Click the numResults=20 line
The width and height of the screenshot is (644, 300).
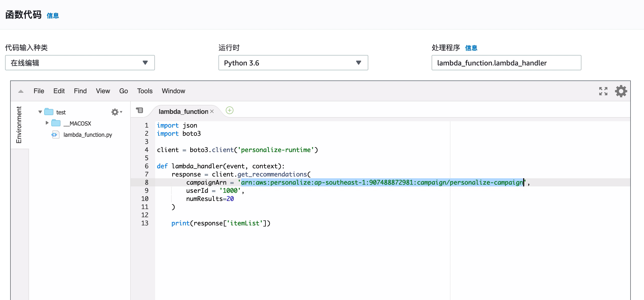click(210, 199)
